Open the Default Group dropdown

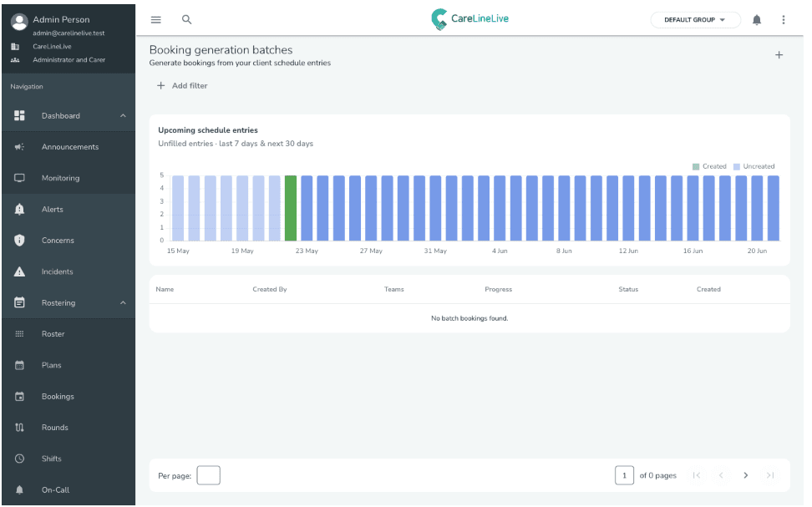tap(695, 20)
